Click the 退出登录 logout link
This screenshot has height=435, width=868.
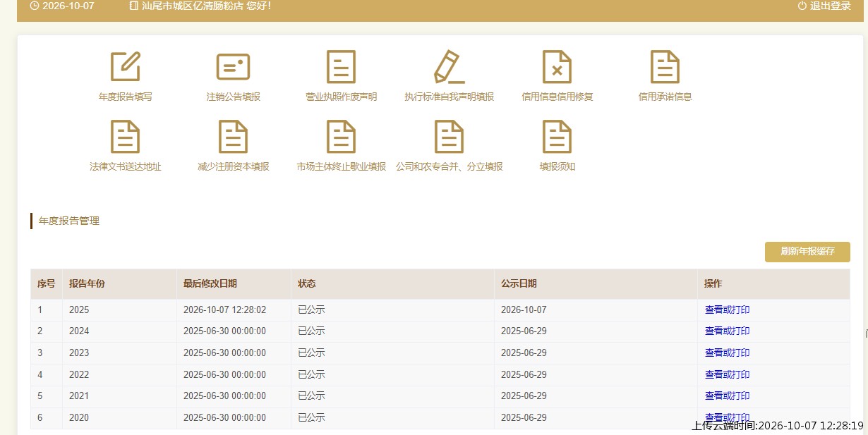point(824,6)
